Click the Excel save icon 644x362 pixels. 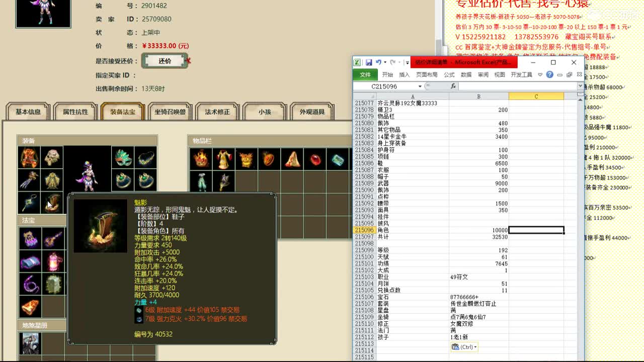(369, 62)
